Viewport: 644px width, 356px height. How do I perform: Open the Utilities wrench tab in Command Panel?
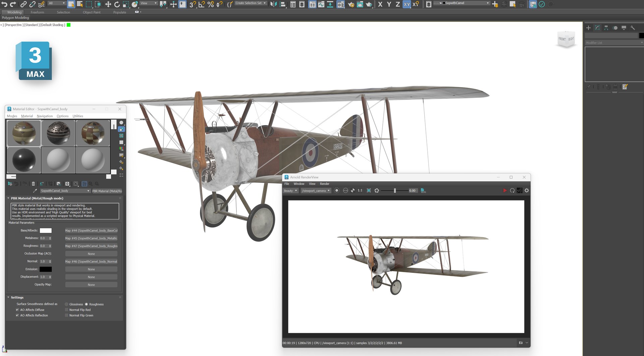click(x=633, y=28)
